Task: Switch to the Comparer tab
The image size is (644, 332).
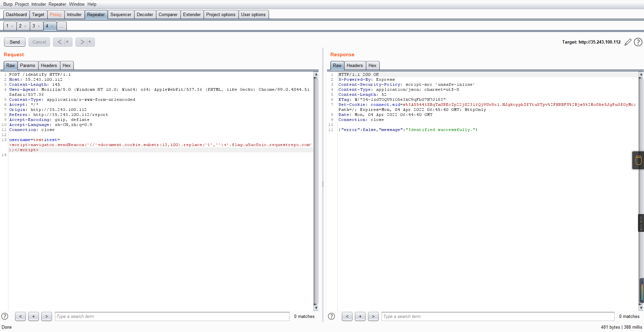Action: coord(168,14)
